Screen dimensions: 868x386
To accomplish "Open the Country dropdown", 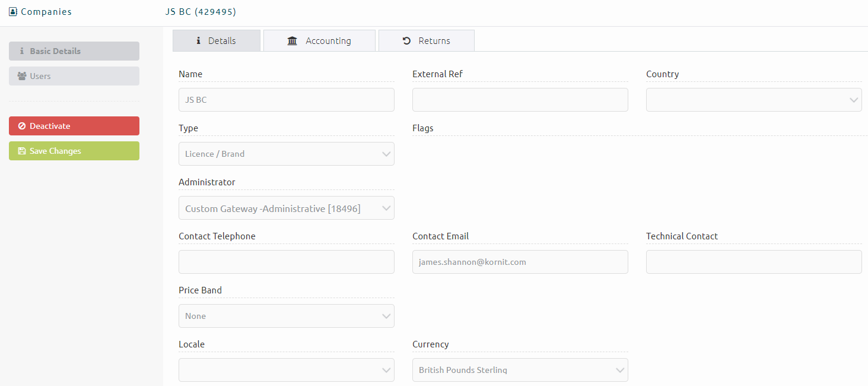I will pos(754,100).
